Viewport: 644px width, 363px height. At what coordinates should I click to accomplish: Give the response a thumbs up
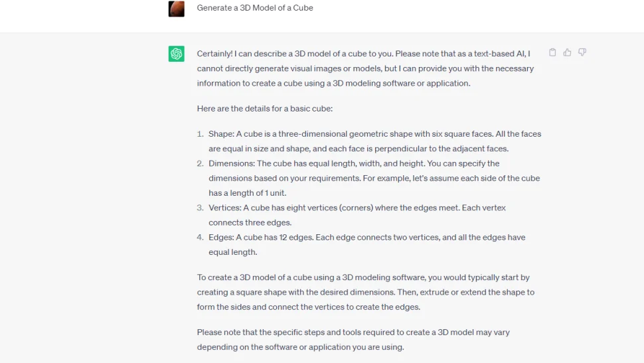(x=567, y=52)
